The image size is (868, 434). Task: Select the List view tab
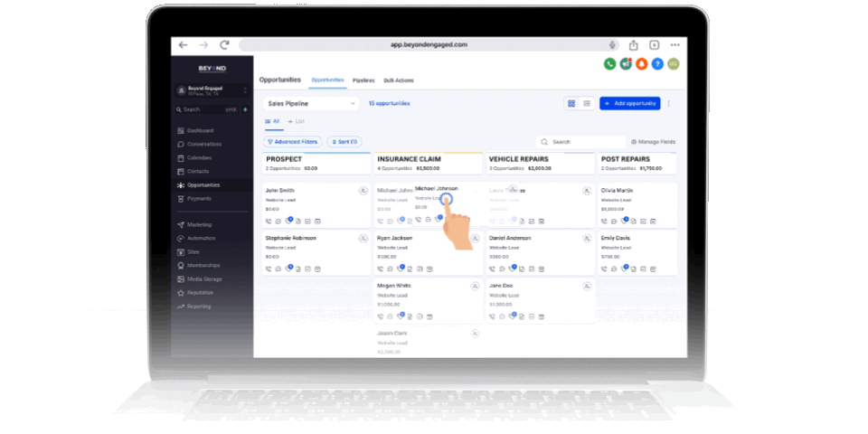pos(297,121)
